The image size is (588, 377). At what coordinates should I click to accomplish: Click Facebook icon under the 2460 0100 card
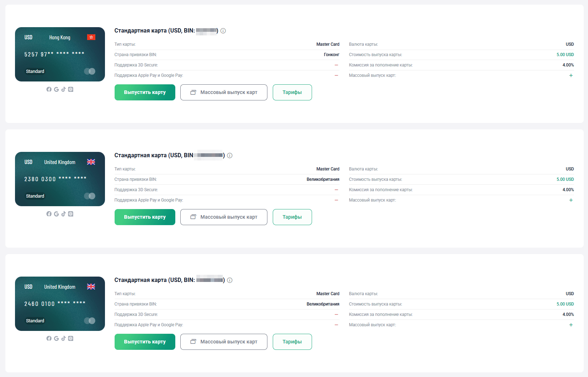49,338
